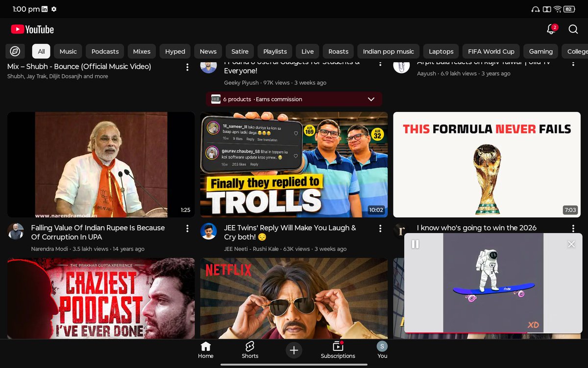This screenshot has width=588, height=368.
Task: Open title I know who's going to win the 2026
Action: (x=477, y=228)
